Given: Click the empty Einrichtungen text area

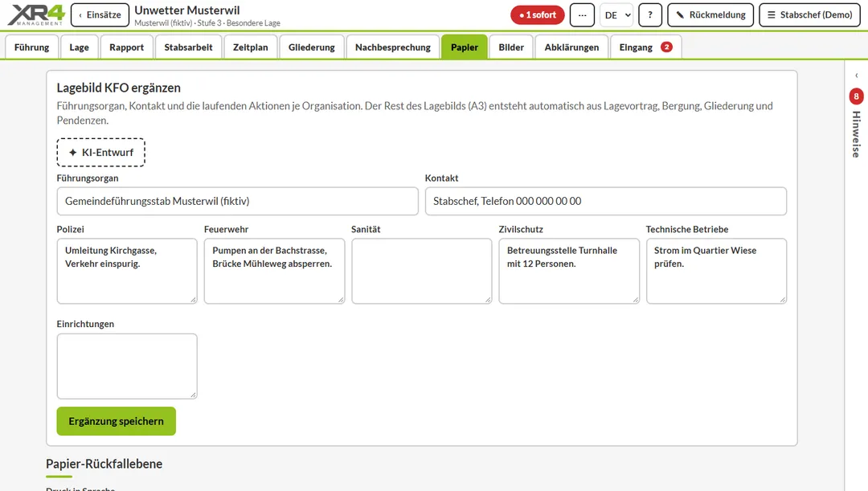Looking at the screenshot, I should pyautogui.click(x=127, y=366).
